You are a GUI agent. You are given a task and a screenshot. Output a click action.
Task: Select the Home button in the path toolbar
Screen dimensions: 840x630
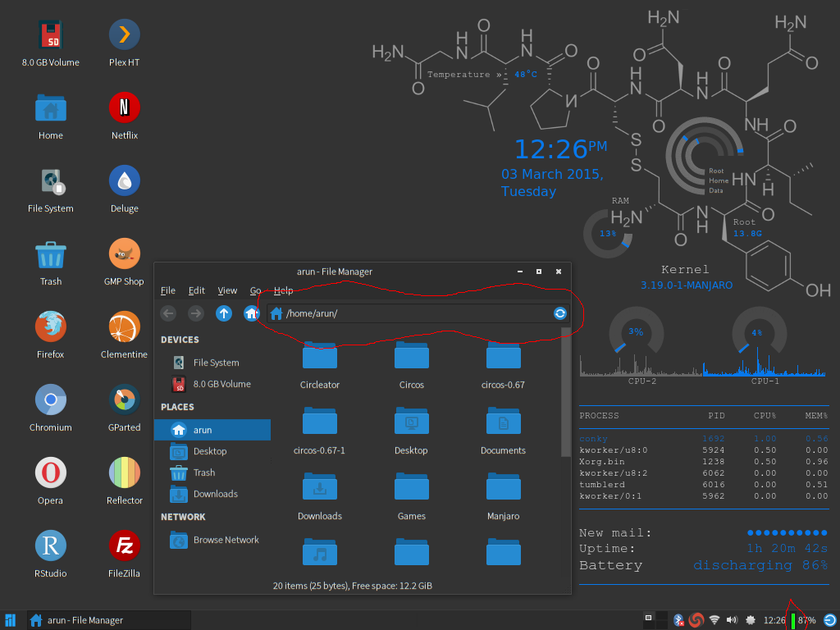(x=251, y=313)
